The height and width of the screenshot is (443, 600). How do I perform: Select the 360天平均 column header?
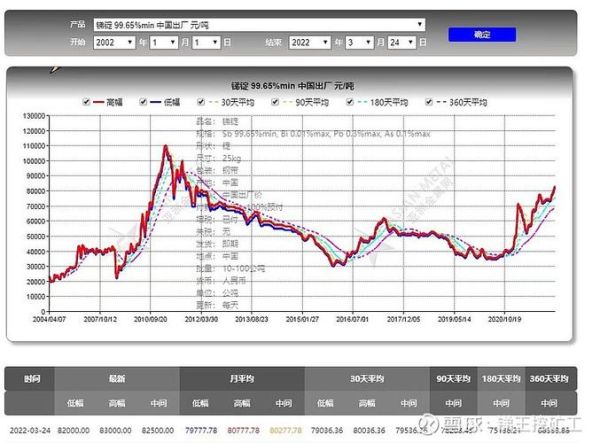click(548, 379)
